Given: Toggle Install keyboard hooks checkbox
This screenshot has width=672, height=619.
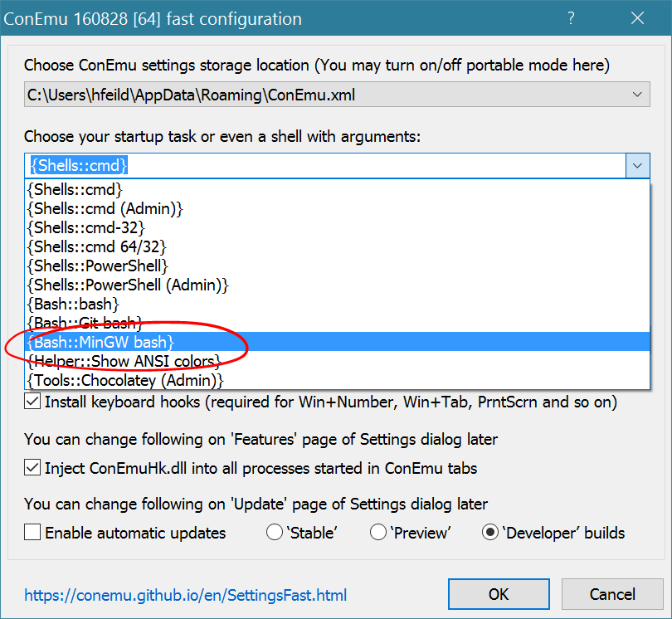Looking at the screenshot, I should point(32,402).
